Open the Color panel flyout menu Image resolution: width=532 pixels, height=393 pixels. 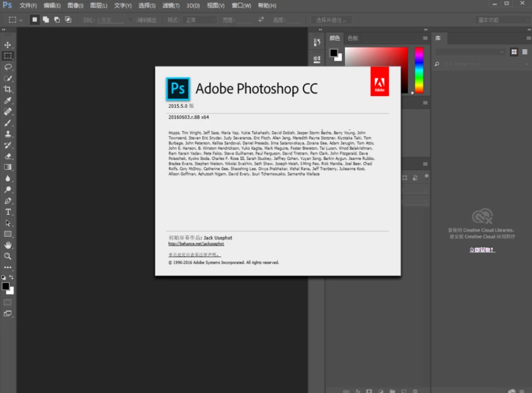coord(425,38)
